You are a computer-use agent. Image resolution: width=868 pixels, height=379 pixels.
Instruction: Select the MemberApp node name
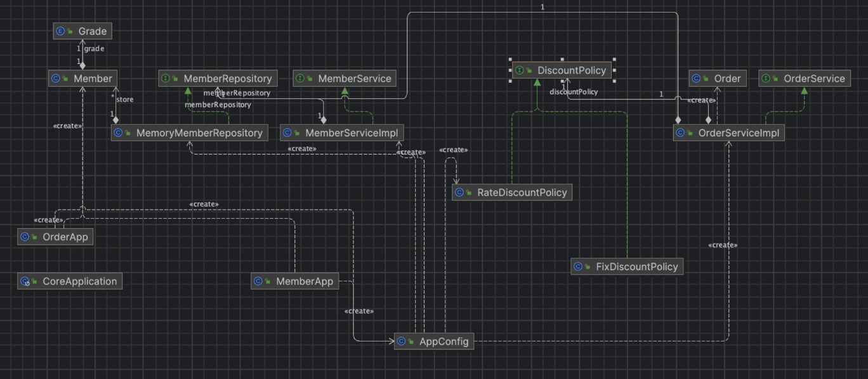(305, 281)
